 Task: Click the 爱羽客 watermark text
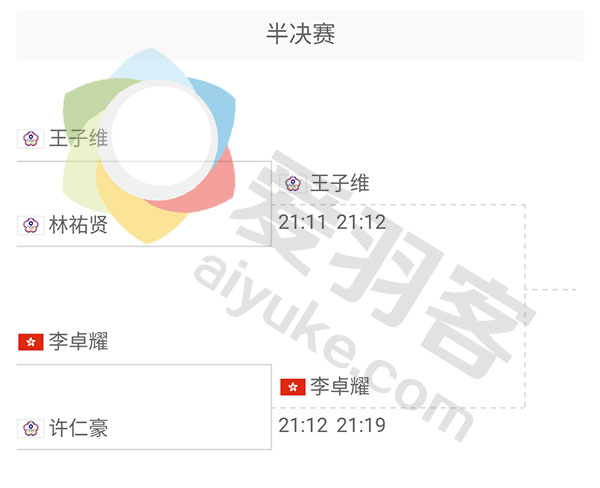click(383, 264)
